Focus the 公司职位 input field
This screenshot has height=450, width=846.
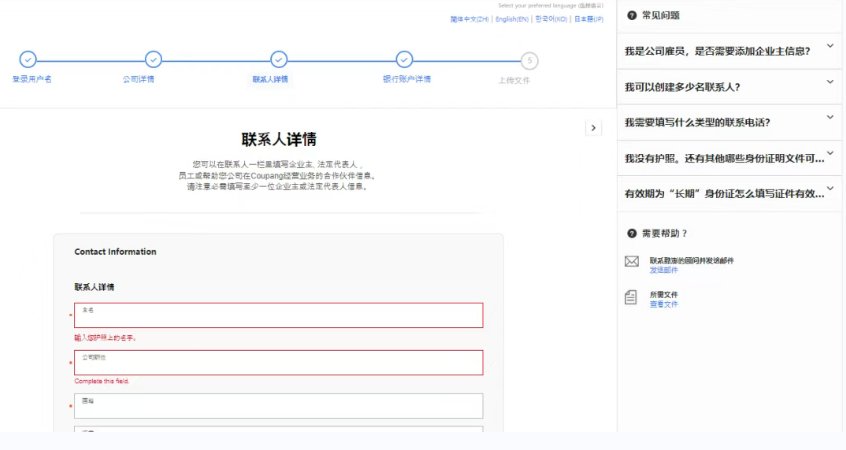278,363
